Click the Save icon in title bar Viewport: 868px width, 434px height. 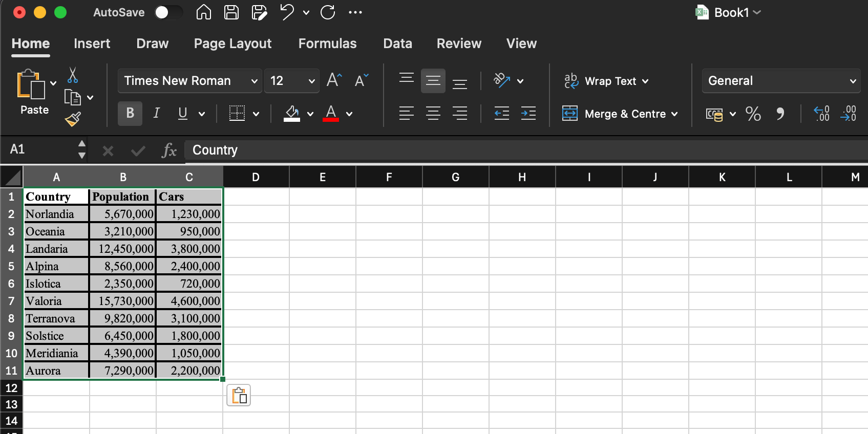coord(231,12)
